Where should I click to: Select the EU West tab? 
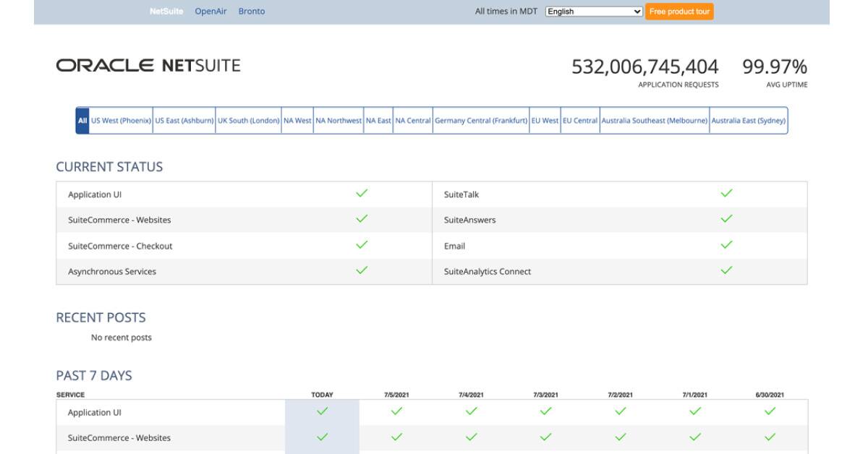[545, 121]
